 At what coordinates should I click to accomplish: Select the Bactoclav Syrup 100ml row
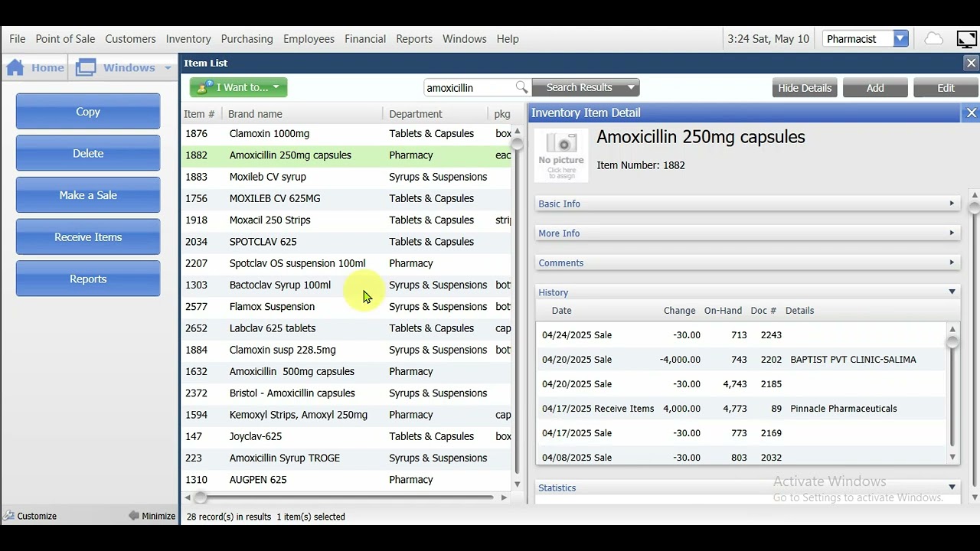(x=347, y=285)
